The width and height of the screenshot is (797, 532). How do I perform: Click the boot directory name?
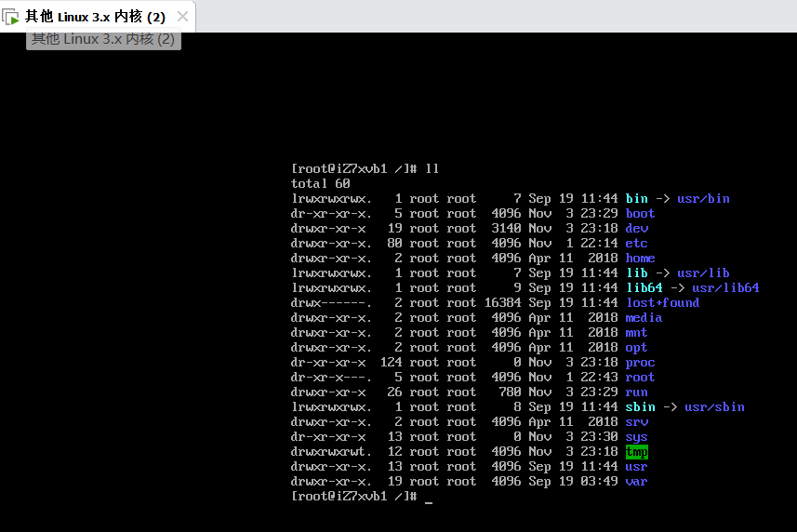pyautogui.click(x=640, y=213)
